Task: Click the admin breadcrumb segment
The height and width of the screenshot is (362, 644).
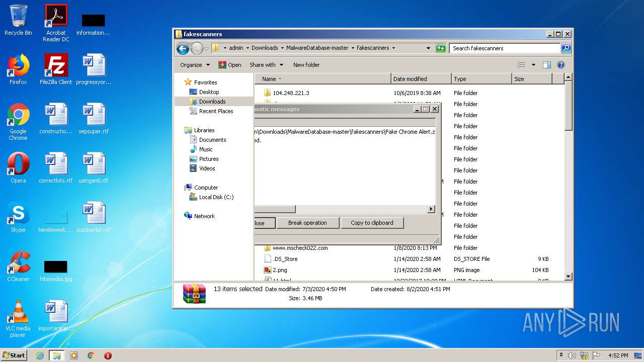Action: (x=236, y=48)
